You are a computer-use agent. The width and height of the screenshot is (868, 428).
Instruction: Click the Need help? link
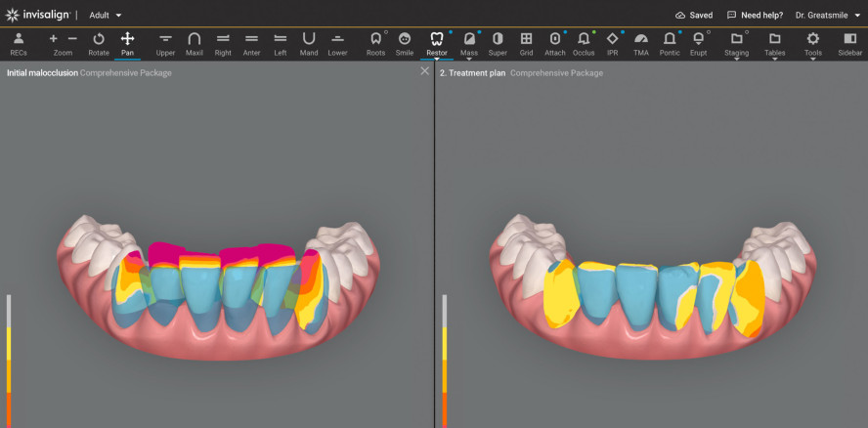click(x=755, y=16)
